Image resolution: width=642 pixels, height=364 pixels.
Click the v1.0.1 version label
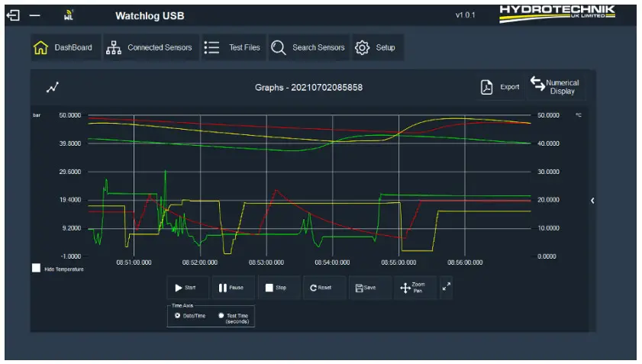(465, 15)
